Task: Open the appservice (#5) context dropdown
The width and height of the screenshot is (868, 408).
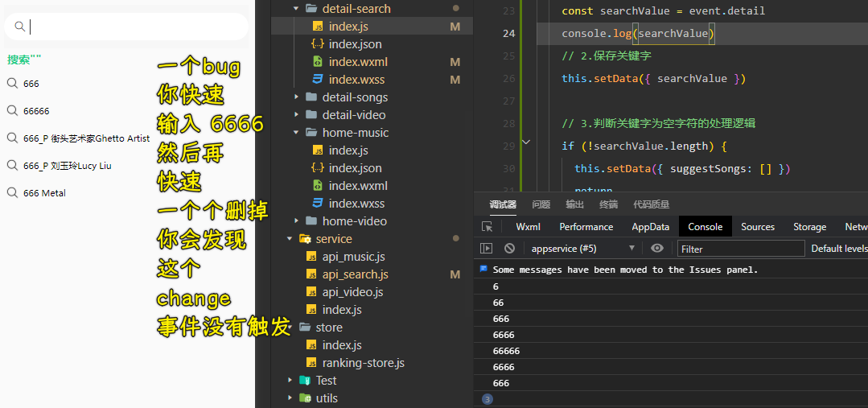Action: point(583,249)
